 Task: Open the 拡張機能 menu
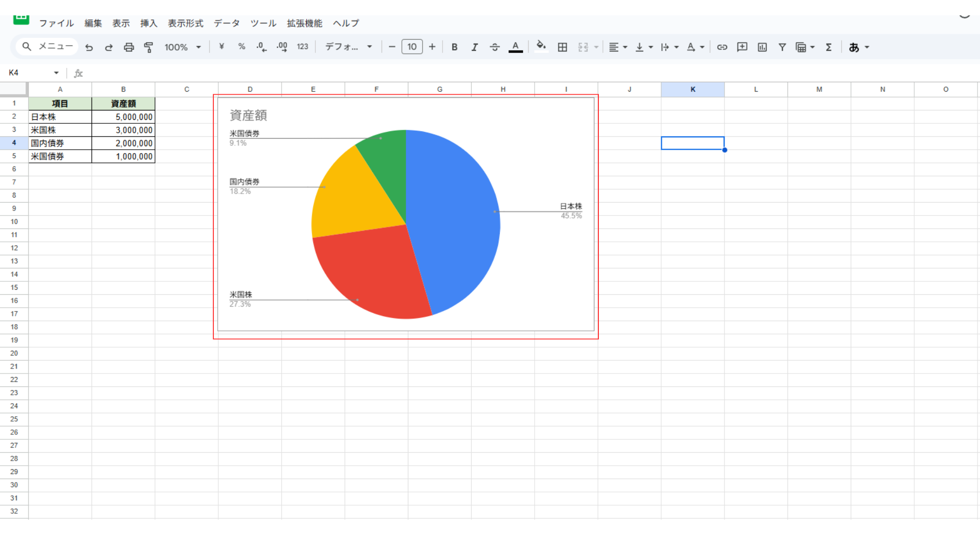304,23
